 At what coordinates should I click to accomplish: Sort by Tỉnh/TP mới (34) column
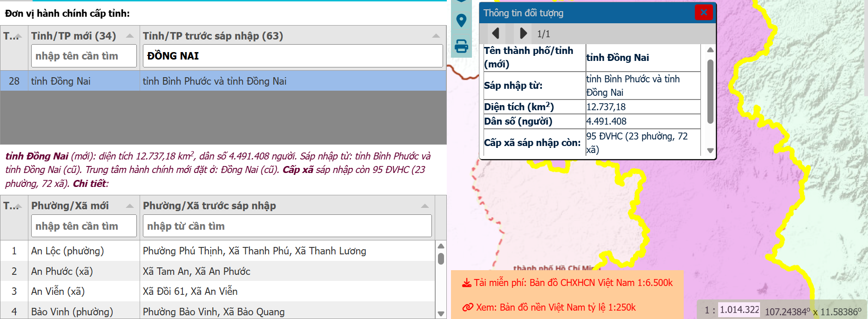[x=130, y=36]
